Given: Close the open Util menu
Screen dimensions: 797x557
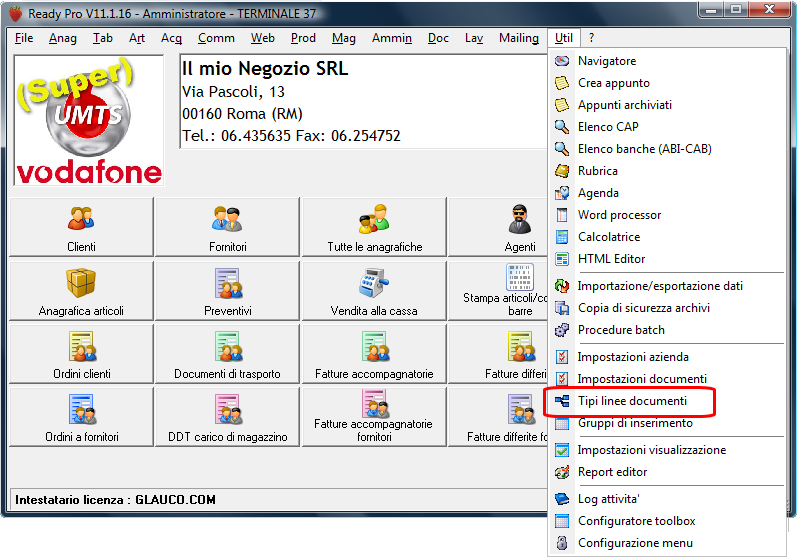Looking at the screenshot, I should [x=564, y=38].
